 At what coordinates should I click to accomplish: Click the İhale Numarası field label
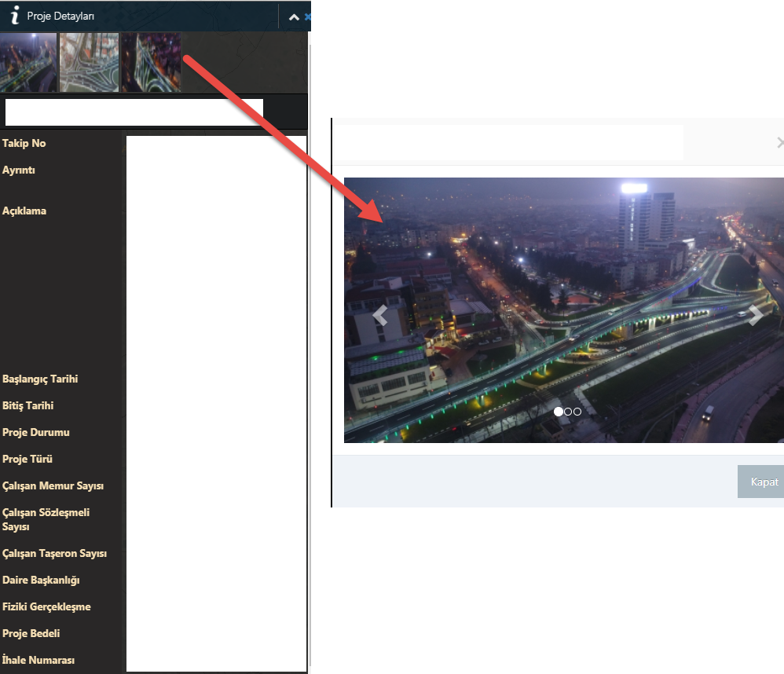pyautogui.click(x=38, y=660)
